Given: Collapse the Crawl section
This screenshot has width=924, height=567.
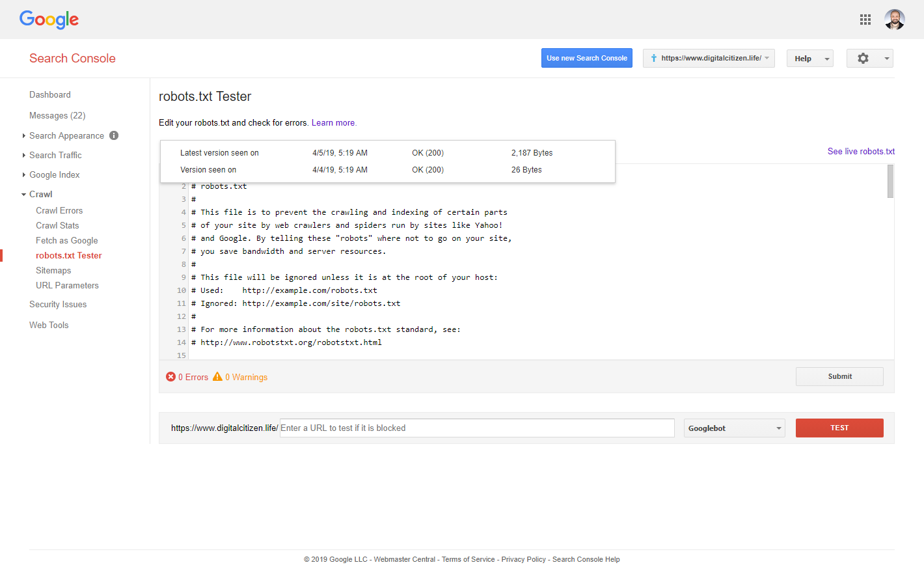Looking at the screenshot, I should click(x=24, y=194).
